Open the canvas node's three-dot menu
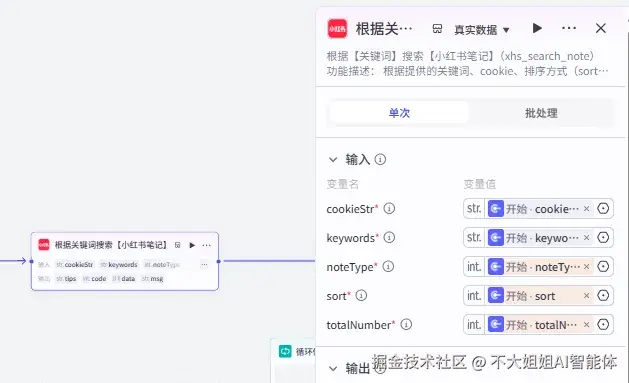This screenshot has width=629, height=383. click(x=207, y=245)
